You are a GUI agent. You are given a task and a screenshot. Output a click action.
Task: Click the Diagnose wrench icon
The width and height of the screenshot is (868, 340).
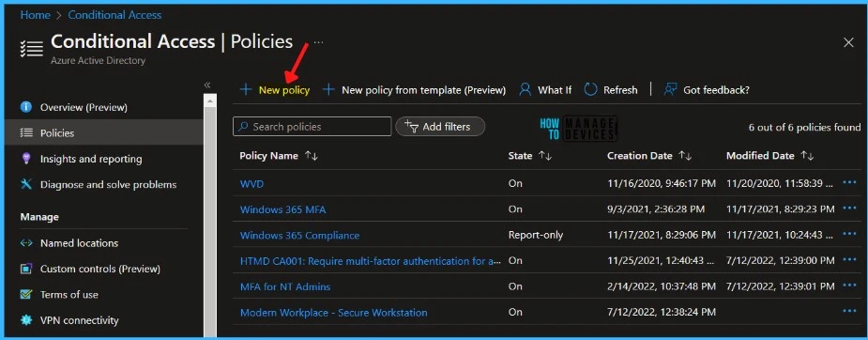[x=26, y=184]
